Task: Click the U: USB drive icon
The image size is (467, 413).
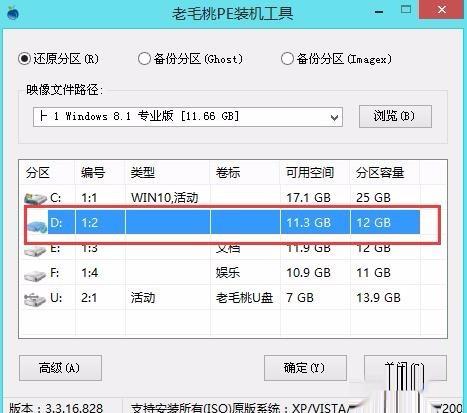Action: (x=35, y=299)
